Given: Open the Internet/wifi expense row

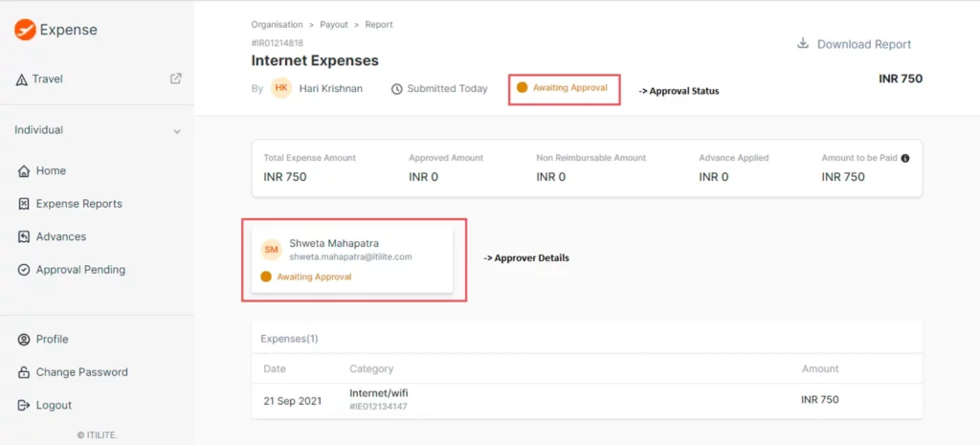Looking at the screenshot, I should coord(587,401).
